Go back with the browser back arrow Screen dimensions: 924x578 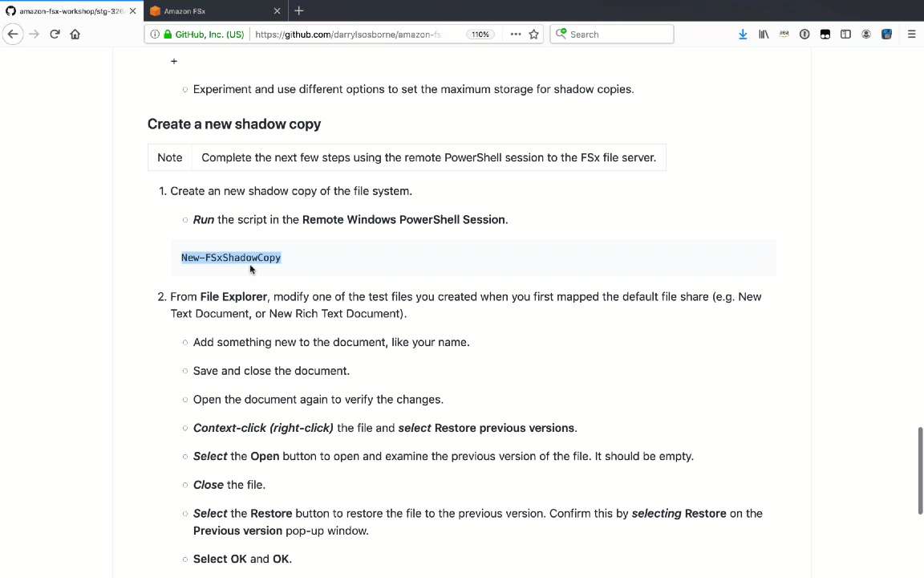click(x=13, y=35)
